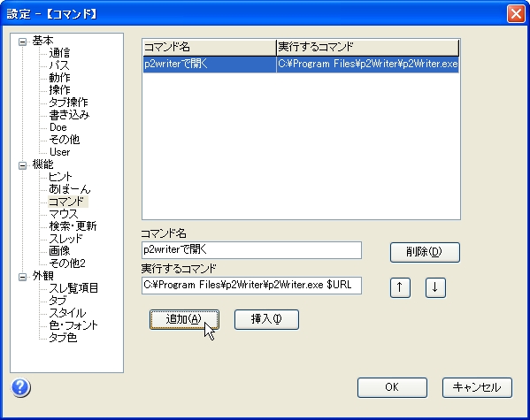Click the 挿入(I) button

click(266, 319)
